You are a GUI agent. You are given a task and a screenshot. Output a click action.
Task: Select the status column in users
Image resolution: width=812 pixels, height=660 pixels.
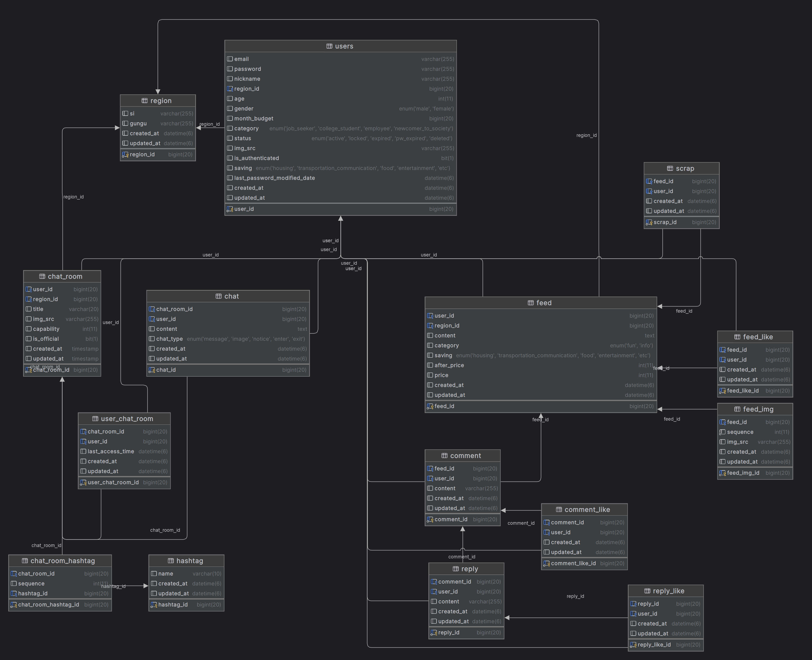coord(341,138)
